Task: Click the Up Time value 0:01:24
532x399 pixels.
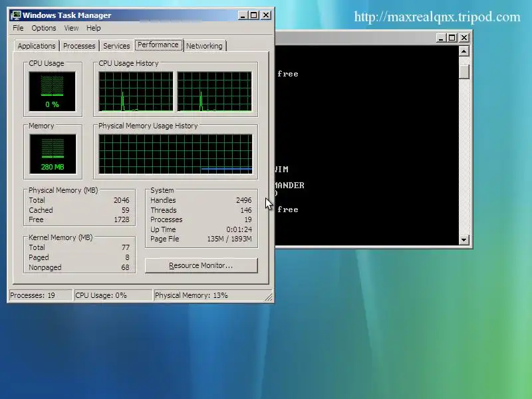Action: 239,229
